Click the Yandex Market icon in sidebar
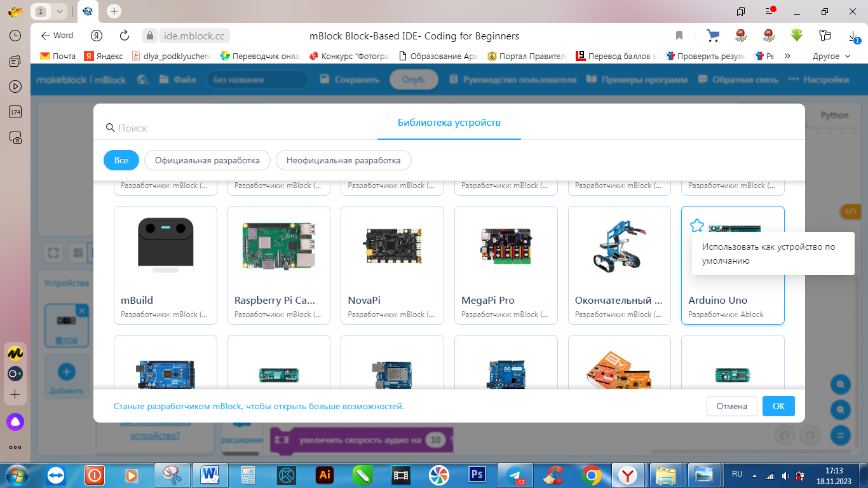 coord(15,352)
